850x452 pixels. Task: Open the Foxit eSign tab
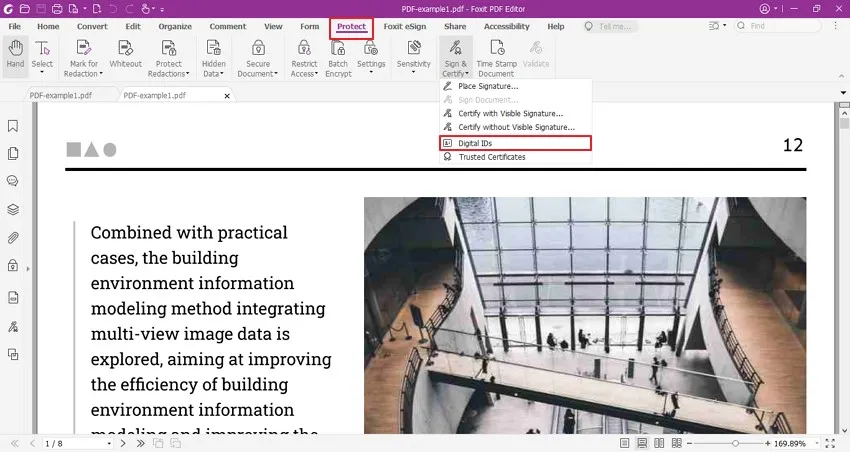(405, 26)
